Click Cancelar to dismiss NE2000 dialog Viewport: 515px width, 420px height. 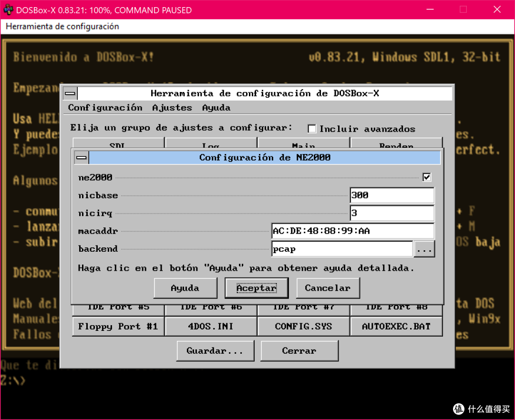click(328, 288)
